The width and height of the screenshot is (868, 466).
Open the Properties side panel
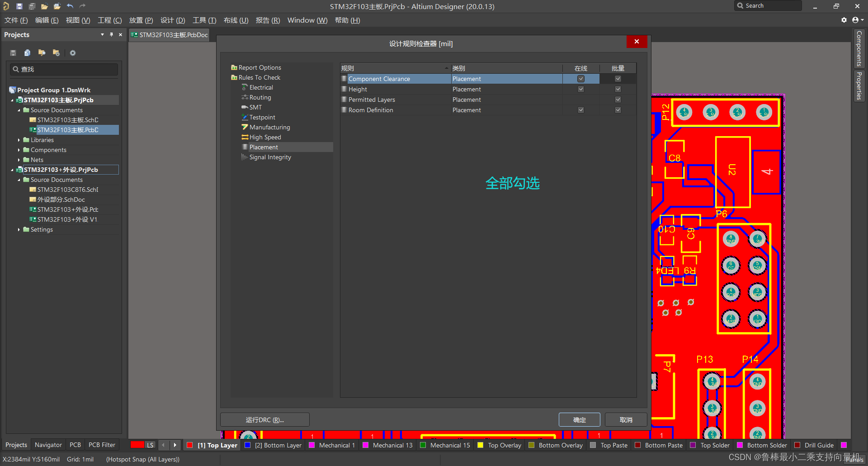click(x=859, y=86)
